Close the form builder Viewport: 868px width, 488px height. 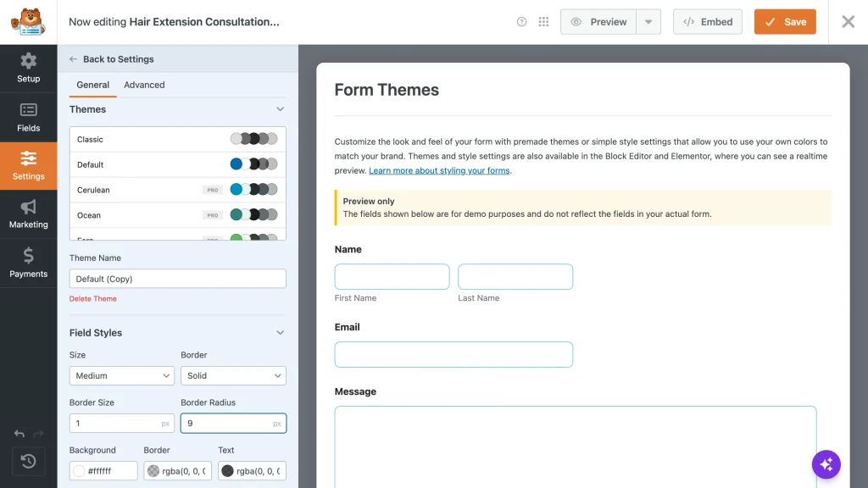pos(848,21)
